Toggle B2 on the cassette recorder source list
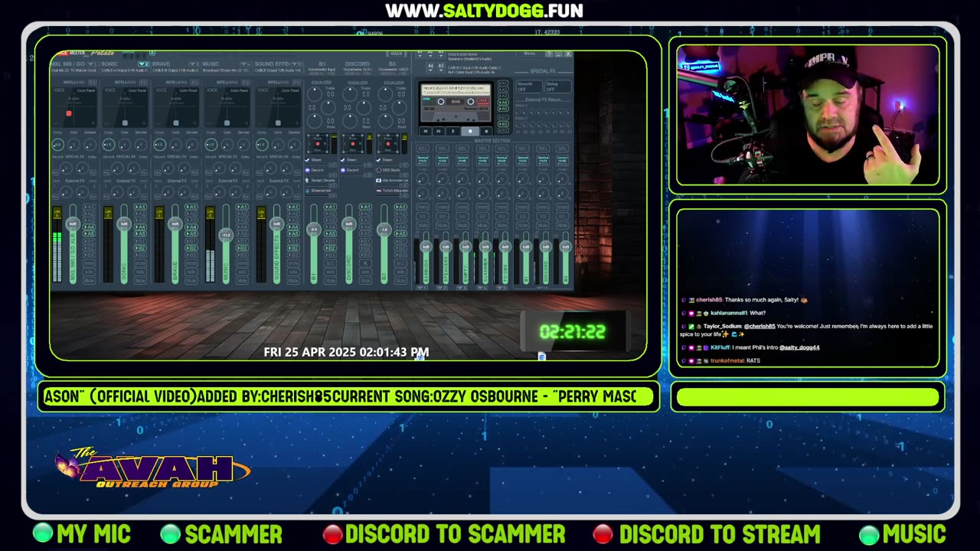Screen dimensions: 980x551 coord(503,124)
